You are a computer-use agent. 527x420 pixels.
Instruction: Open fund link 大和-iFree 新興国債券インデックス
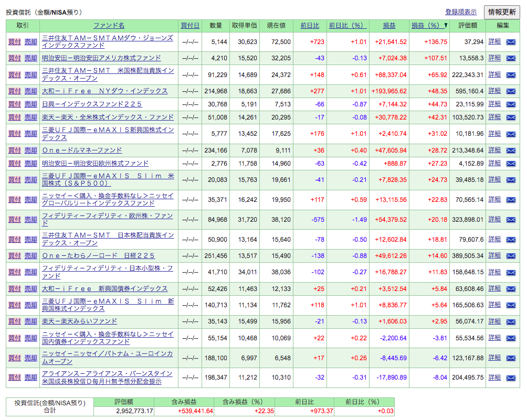click(x=104, y=289)
